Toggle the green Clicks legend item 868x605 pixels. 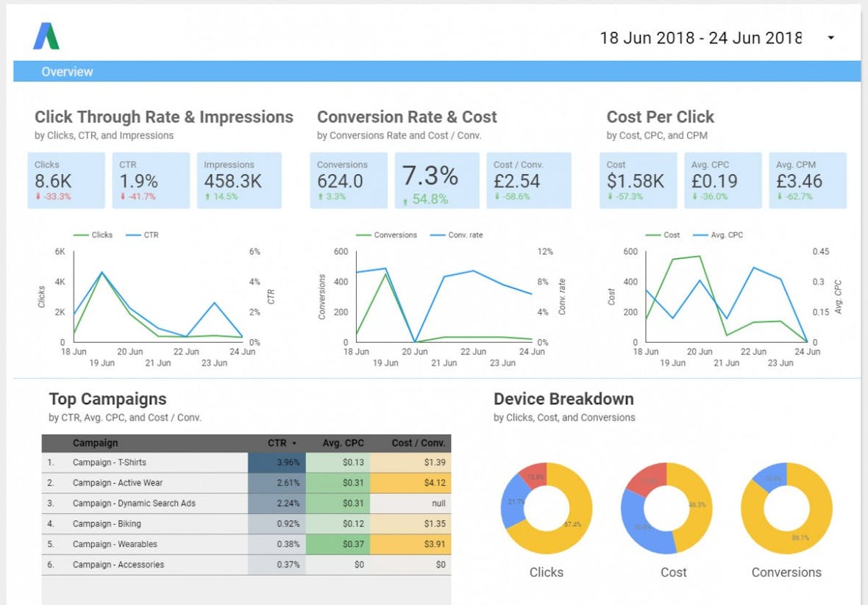(93, 235)
